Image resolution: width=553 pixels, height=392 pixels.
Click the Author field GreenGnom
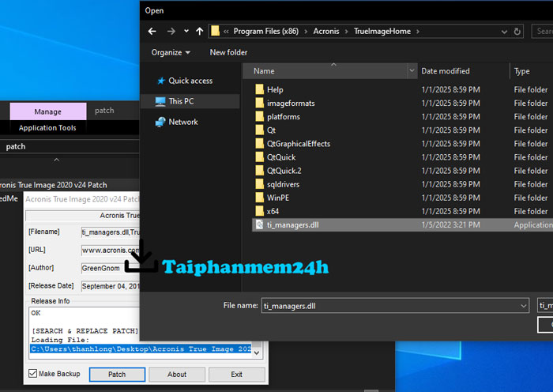pyautogui.click(x=111, y=268)
